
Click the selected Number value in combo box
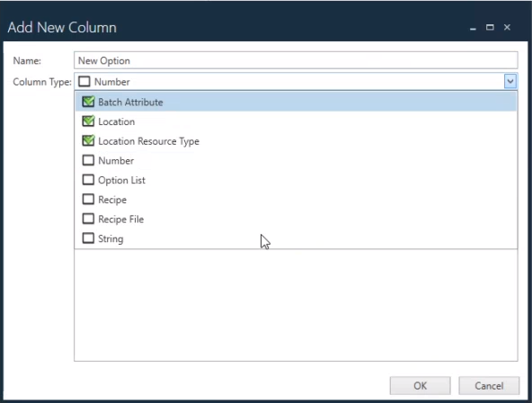coord(112,82)
